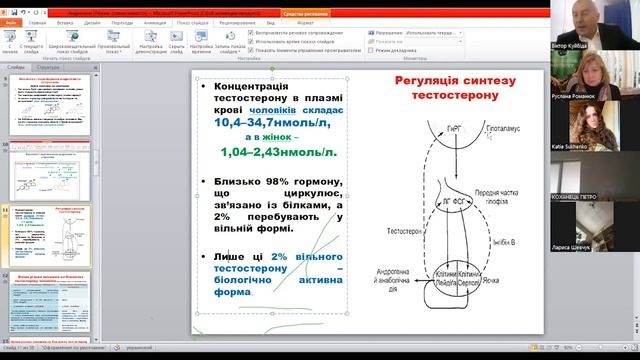Viewport: 640px width, 360px height.
Task: Click the zoom out minus button
Action: tap(579, 347)
